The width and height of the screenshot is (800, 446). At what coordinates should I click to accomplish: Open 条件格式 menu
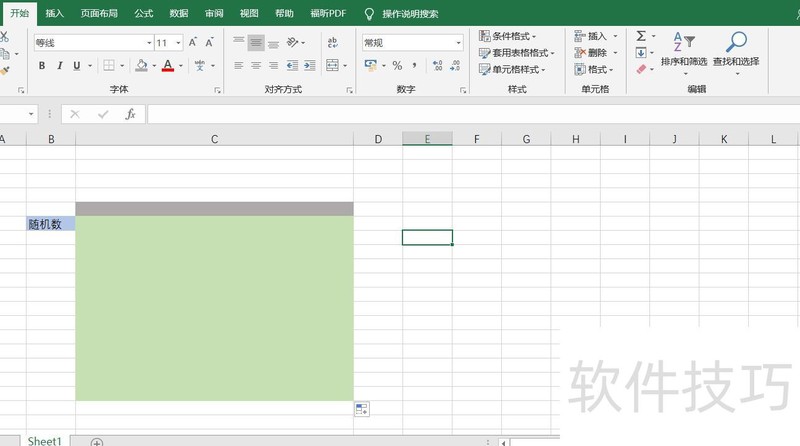tap(508, 36)
